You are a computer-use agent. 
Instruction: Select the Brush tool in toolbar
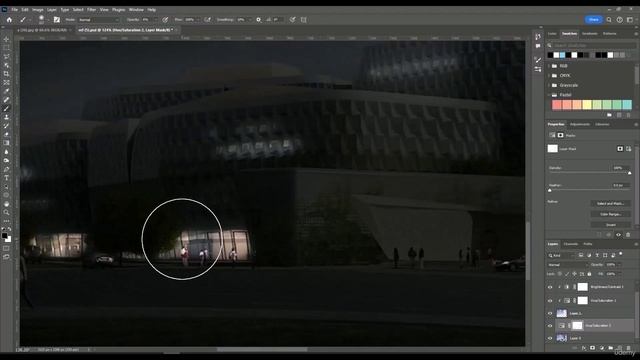(6, 109)
